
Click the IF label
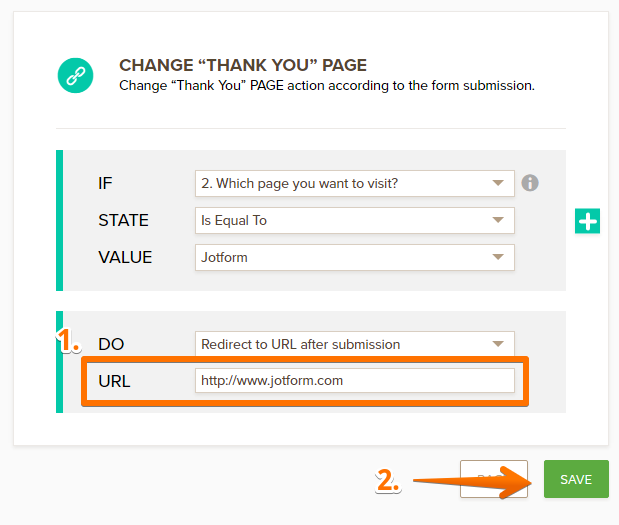click(x=106, y=183)
